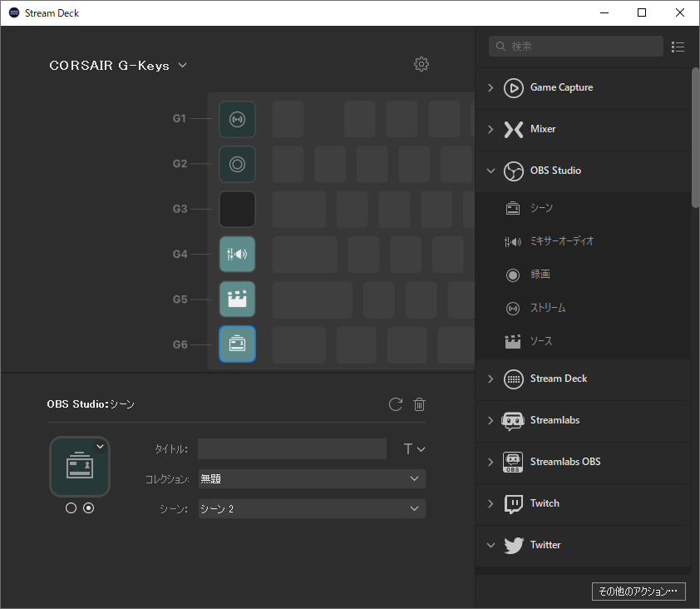Open the シーン dropdown showing シーン 2
Viewport: 700px width, 609px height.
point(312,509)
